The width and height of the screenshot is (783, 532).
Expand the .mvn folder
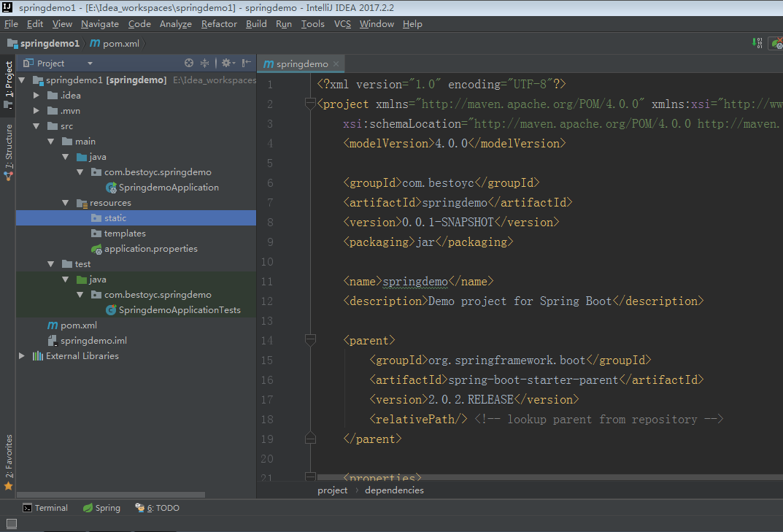click(36, 110)
